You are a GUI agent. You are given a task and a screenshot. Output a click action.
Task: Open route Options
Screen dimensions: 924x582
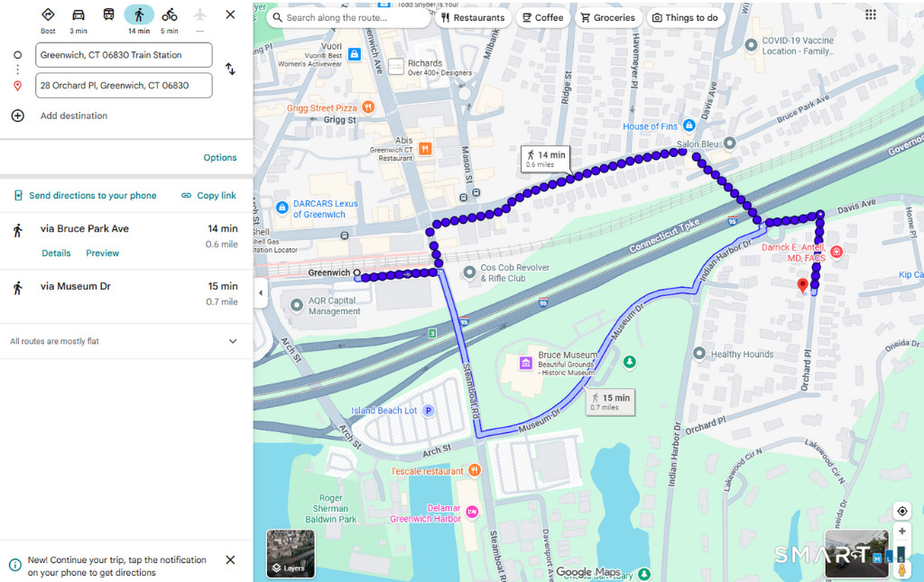219,158
